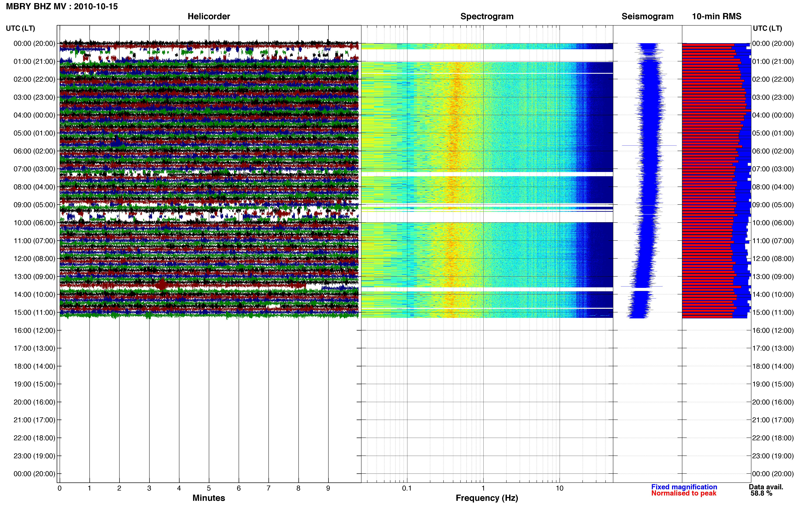Click the plot title MBRY BHZ MV : 2010-10-15
Image resolution: width=812 pixels, height=508 pixels.
coord(62,6)
